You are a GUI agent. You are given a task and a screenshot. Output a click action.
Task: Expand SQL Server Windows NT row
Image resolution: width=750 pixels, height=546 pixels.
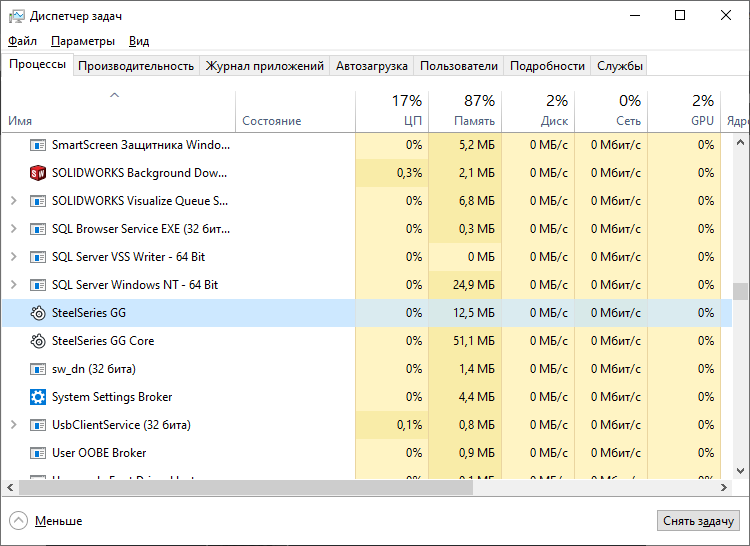click(x=14, y=285)
